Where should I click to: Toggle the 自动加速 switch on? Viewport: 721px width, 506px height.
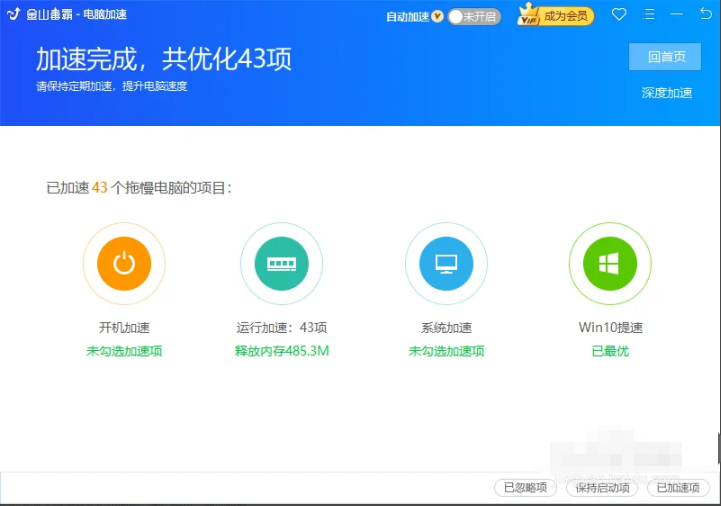click(474, 16)
